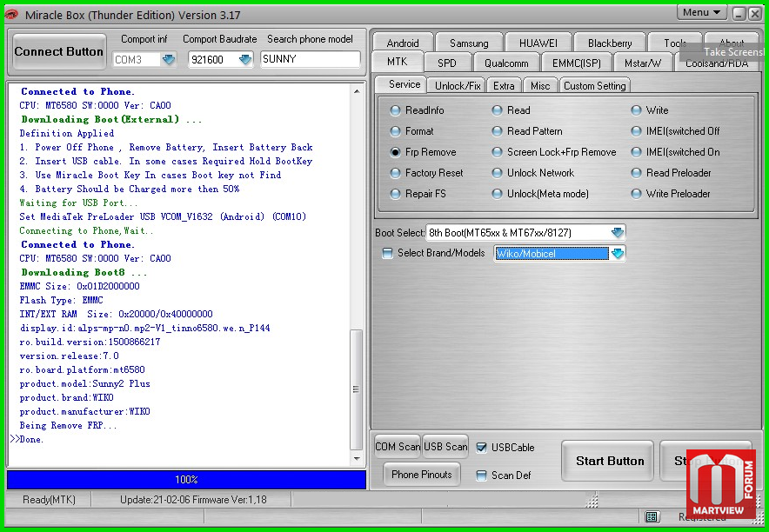Select Read Pattern radio option

pos(497,131)
